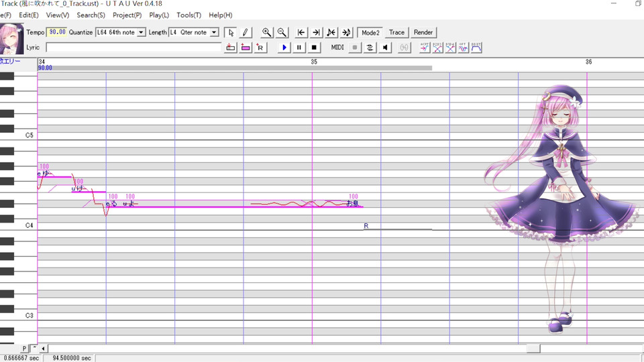Toggle Mode2 pitch editing
The height and width of the screenshot is (362, 644).
pos(370,32)
